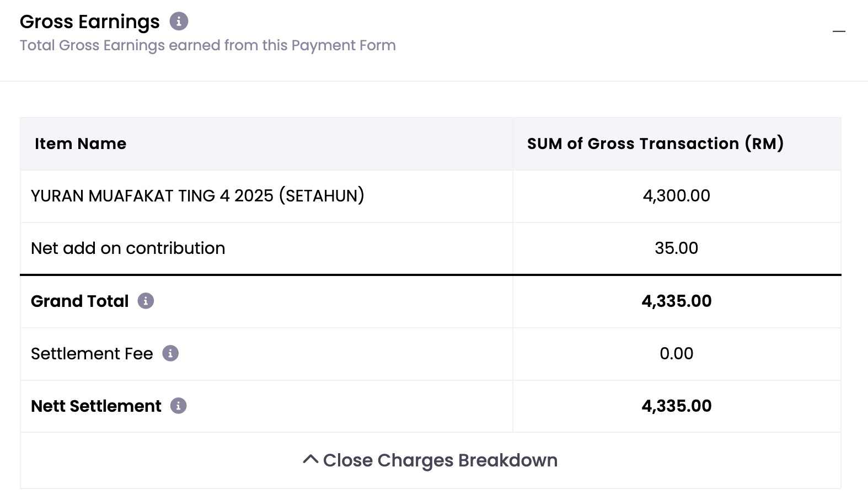Click the Grand Total label text
868x499 pixels.
79,301
